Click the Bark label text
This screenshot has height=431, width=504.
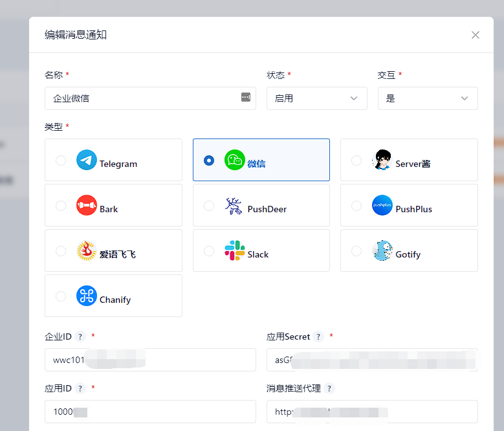109,209
